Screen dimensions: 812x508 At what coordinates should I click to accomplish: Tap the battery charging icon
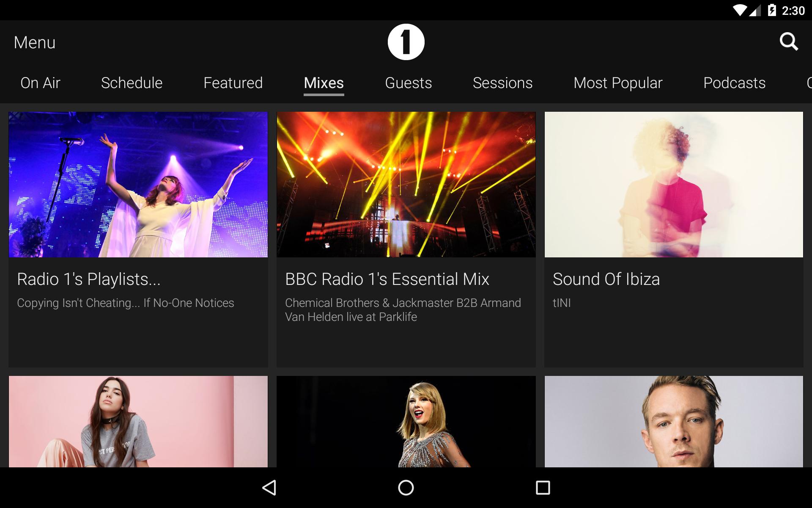772,10
